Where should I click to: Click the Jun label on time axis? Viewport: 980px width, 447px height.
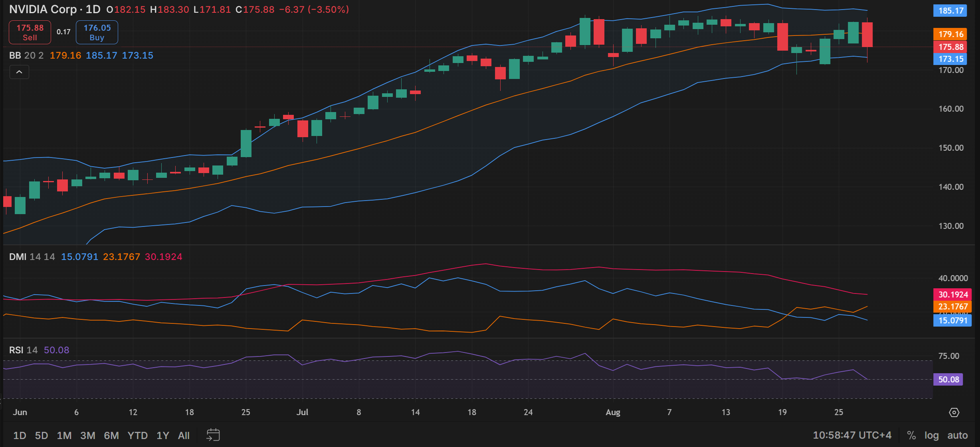[x=20, y=412]
